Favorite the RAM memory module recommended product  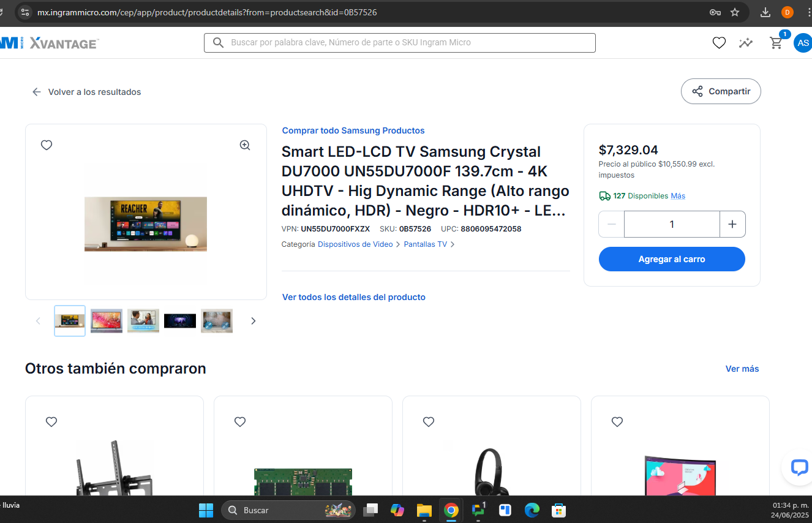pos(240,422)
